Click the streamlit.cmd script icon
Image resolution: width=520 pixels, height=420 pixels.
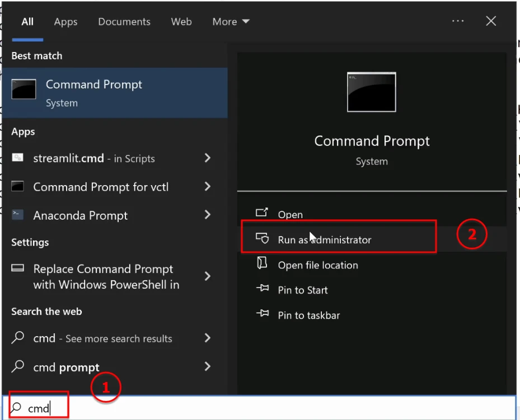[x=18, y=158]
